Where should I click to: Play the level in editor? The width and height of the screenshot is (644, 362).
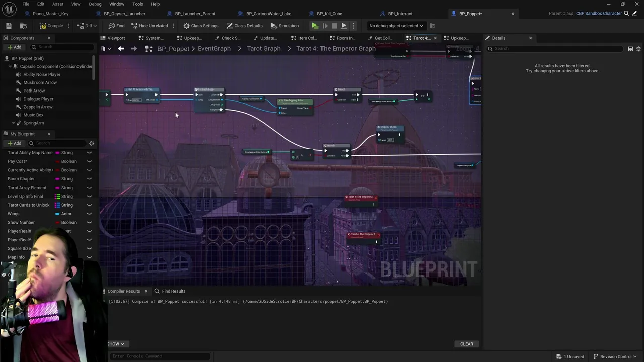pos(315,26)
